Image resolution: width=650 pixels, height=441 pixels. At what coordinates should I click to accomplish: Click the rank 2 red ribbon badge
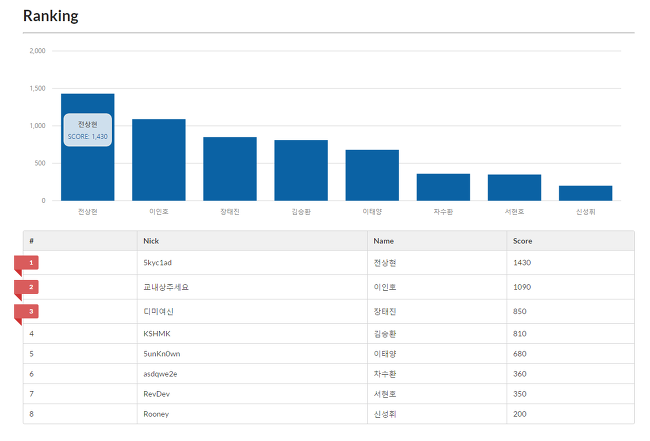[x=27, y=288]
